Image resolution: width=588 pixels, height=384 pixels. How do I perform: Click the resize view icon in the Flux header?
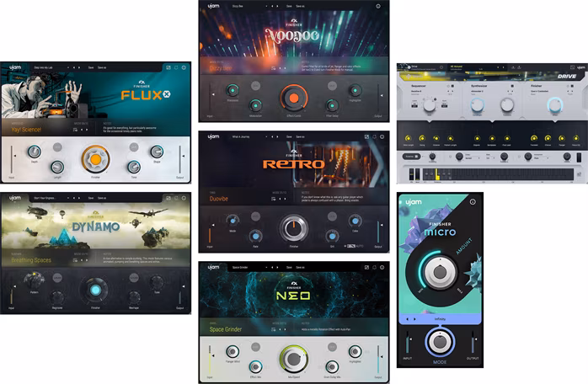(x=168, y=67)
